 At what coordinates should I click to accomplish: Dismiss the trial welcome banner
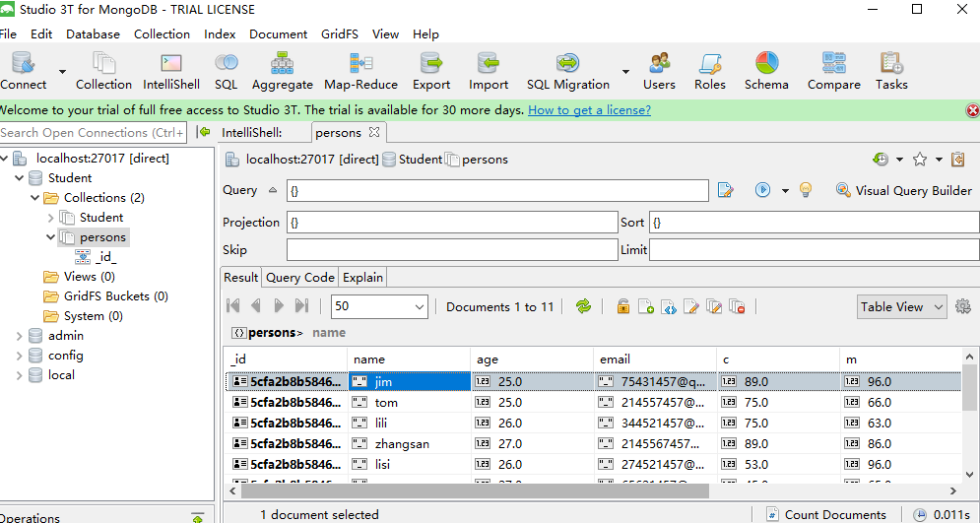tap(972, 110)
